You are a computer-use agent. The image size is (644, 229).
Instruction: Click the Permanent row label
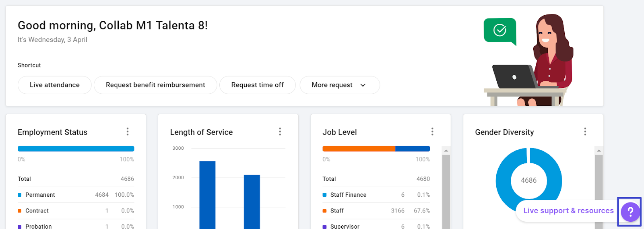click(40, 195)
